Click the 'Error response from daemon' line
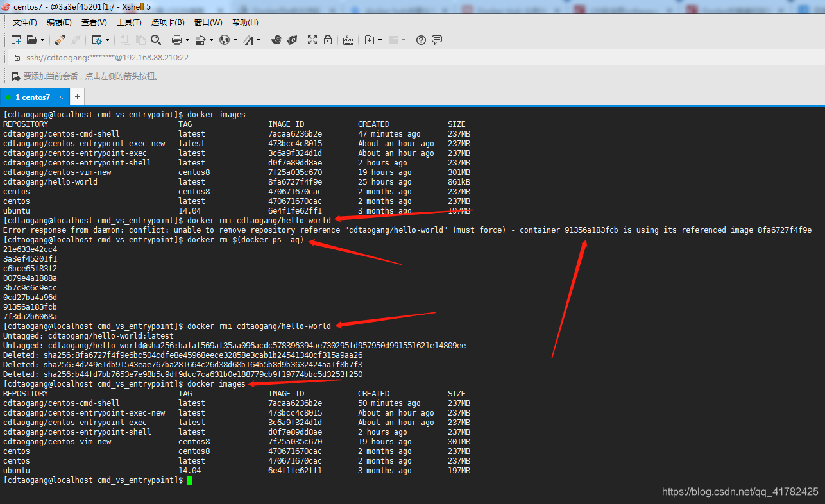Image resolution: width=825 pixels, height=504 pixels. pyautogui.click(x=407, y=230)
